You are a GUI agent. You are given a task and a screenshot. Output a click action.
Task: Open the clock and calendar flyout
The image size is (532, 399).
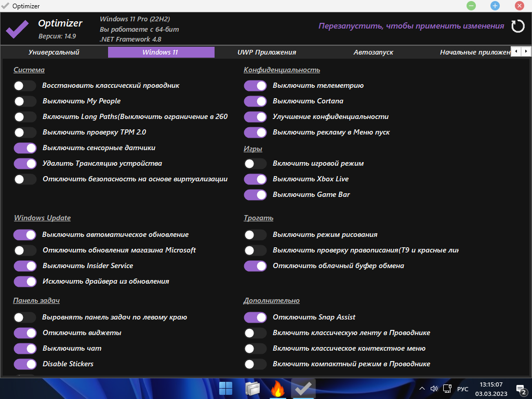491,389
